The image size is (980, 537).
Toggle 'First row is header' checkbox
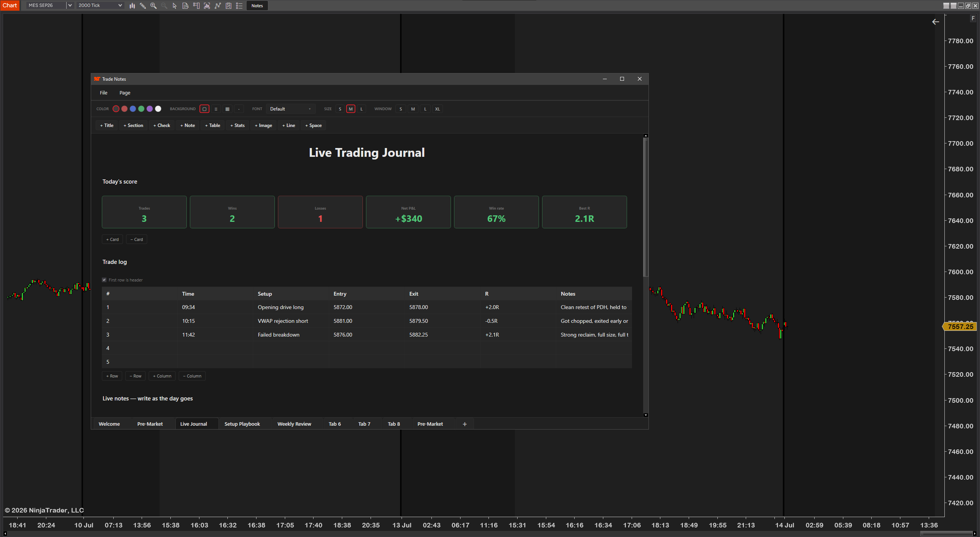click(x=104, y=280)
